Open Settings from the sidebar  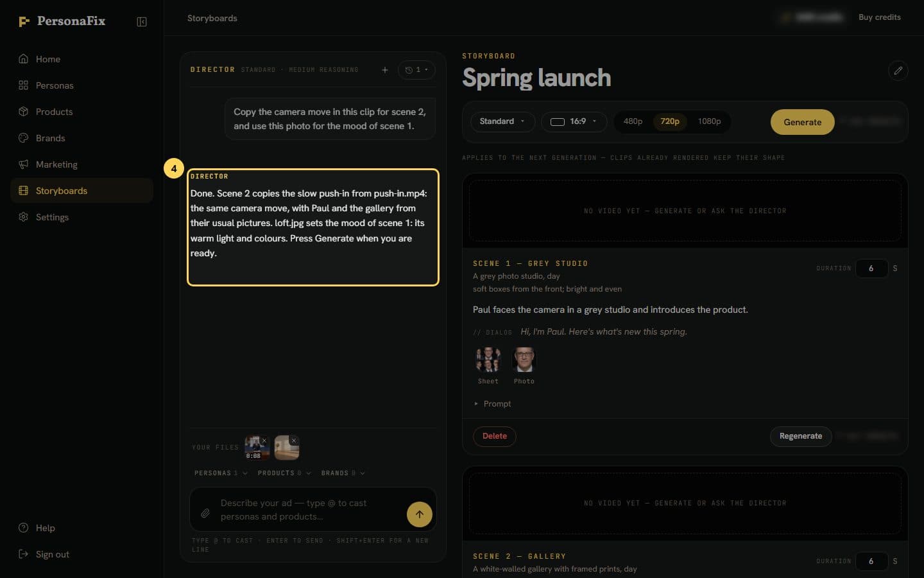(x=81, y=217)
